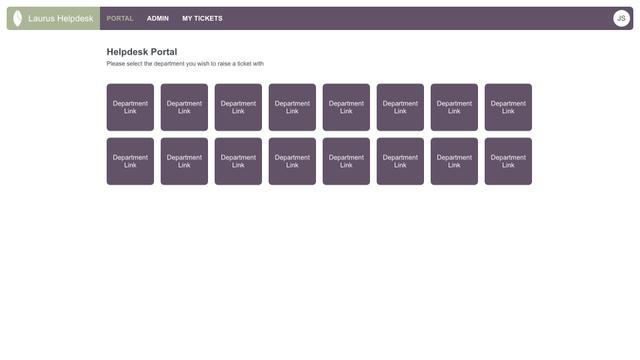640x360 pixels.
Task: Select first Department Link tile in top row
Action: point(130,107)
